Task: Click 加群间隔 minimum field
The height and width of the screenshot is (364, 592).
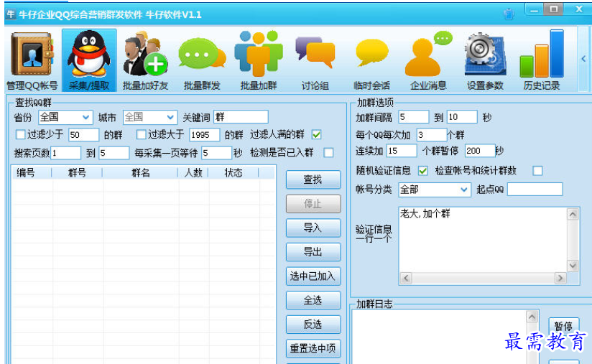Action: (x=414, y=117)
